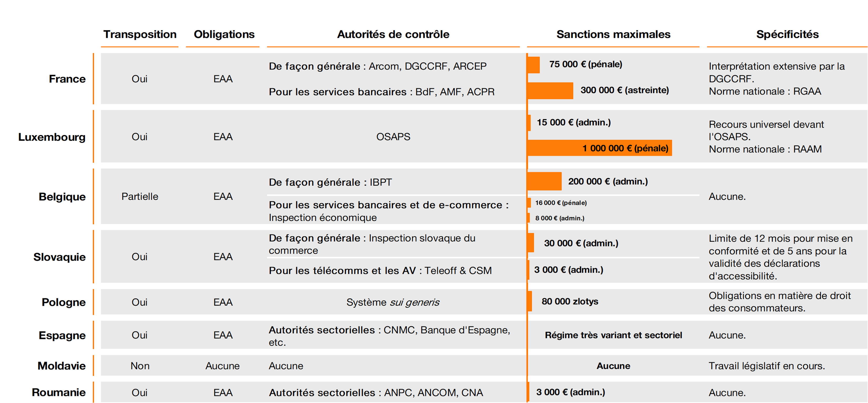Expand the Autorités de contrôle header
This screenshot has height=403, width=868.
pos(393,34)
